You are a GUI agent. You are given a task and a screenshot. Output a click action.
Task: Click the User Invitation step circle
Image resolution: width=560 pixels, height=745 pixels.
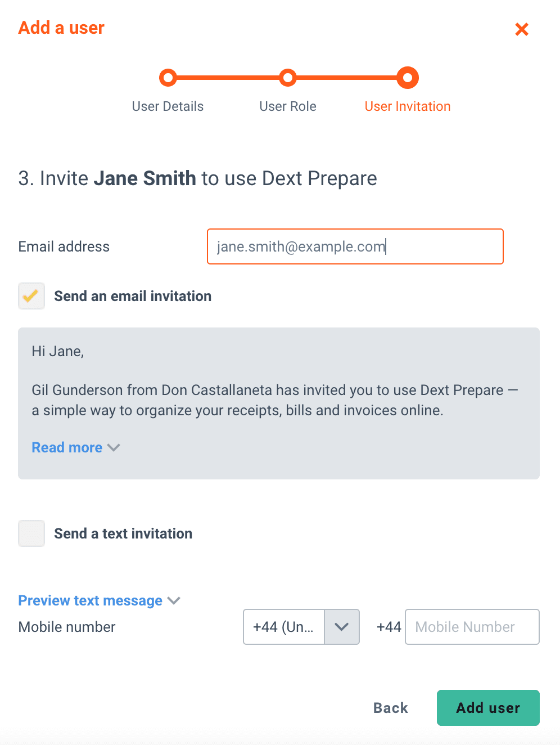coord(408,78)
